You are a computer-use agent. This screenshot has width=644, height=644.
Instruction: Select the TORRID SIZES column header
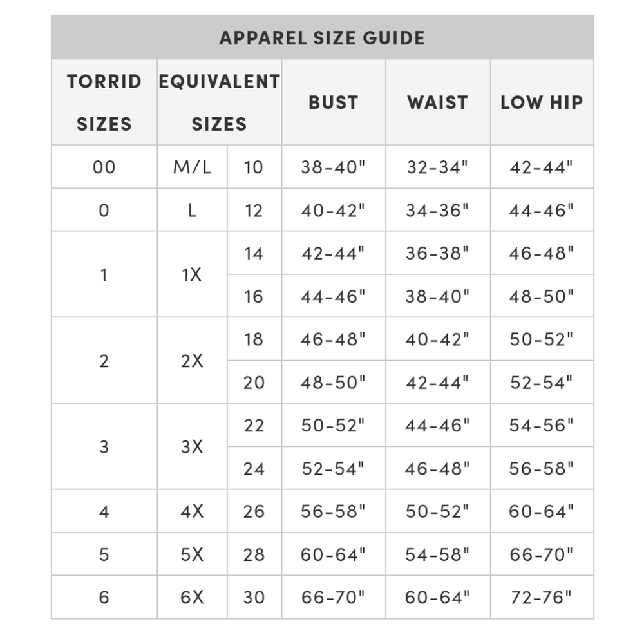point(104,102)
